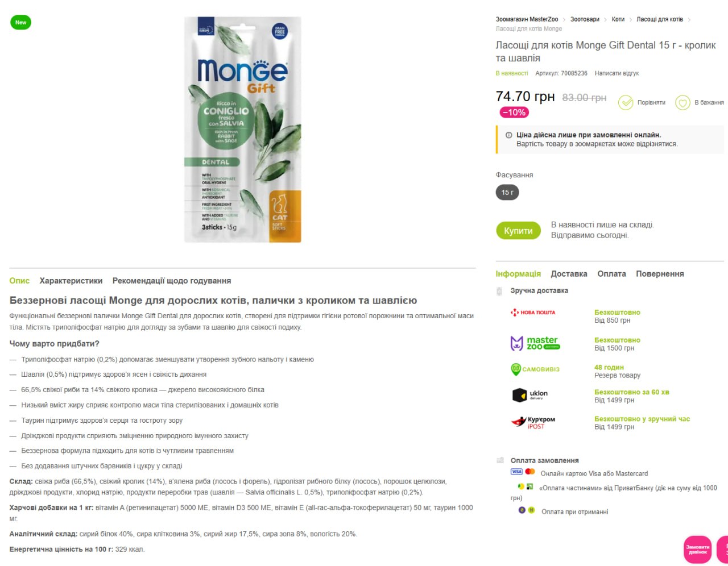Screen dimensions: 728x566
Task: Open the Коти breadcrumb link
Action: point(618,19)
